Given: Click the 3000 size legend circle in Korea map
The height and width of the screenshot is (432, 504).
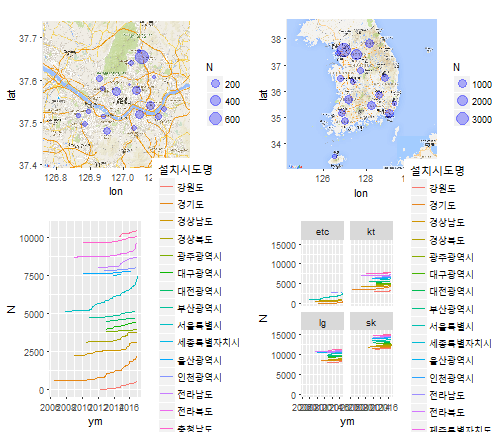Looking at the screenshot, I should point(462,118).
